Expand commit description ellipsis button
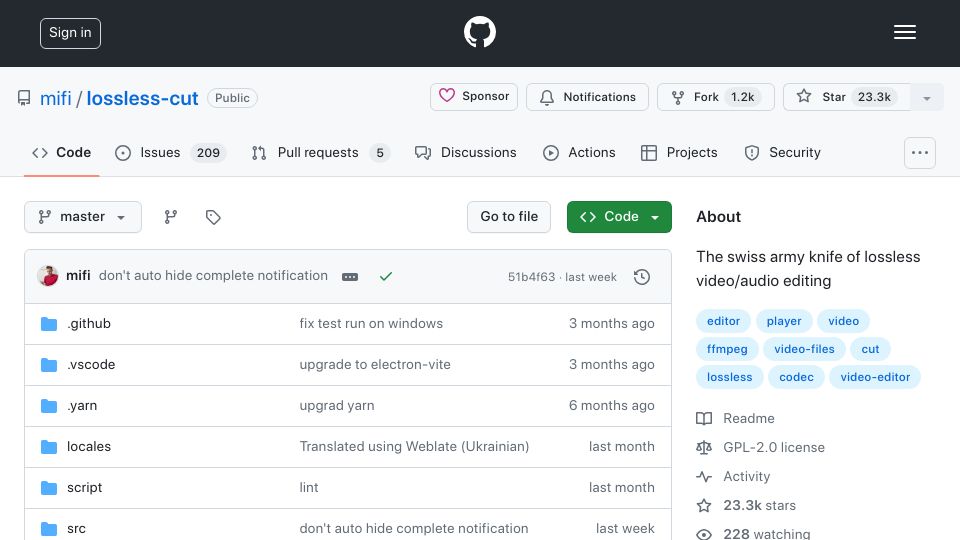Screen dimensions: 960x540 point(350,277)
